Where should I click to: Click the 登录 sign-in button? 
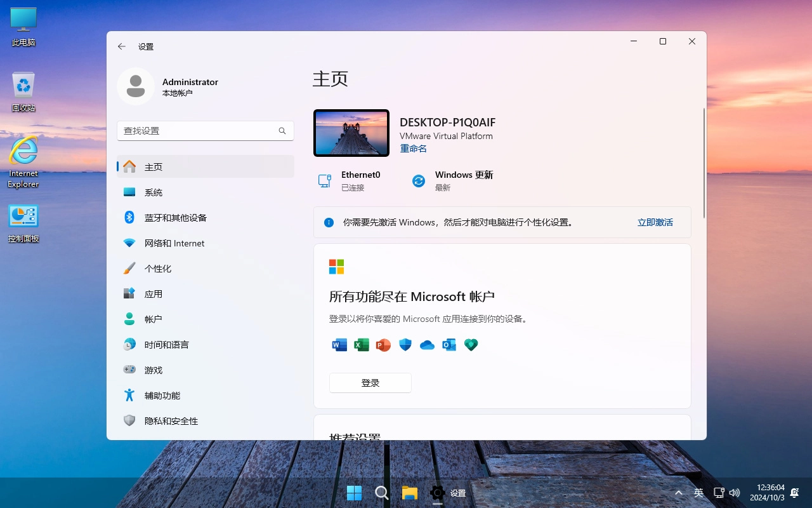370,382
